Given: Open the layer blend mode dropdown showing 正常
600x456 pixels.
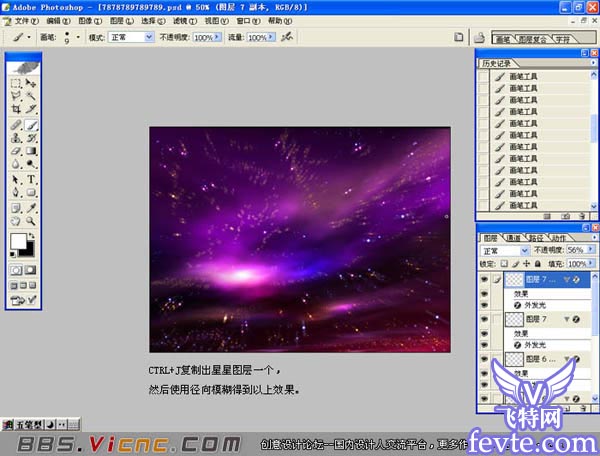Looking at the screenshot, I should tap(502, 251).
